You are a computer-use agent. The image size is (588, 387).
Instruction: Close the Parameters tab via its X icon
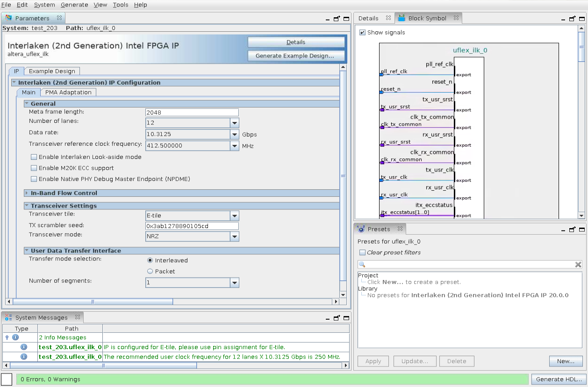59,18
